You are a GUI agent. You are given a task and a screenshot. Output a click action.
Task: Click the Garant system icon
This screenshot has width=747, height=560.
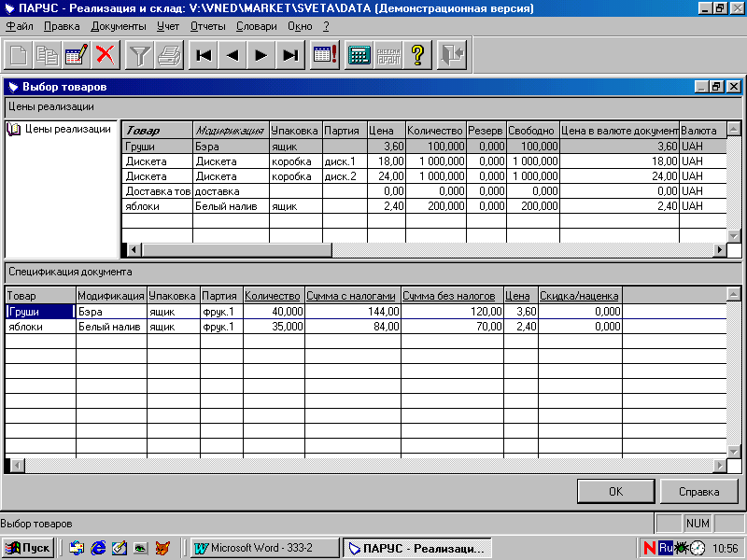[x=388, y=55]
